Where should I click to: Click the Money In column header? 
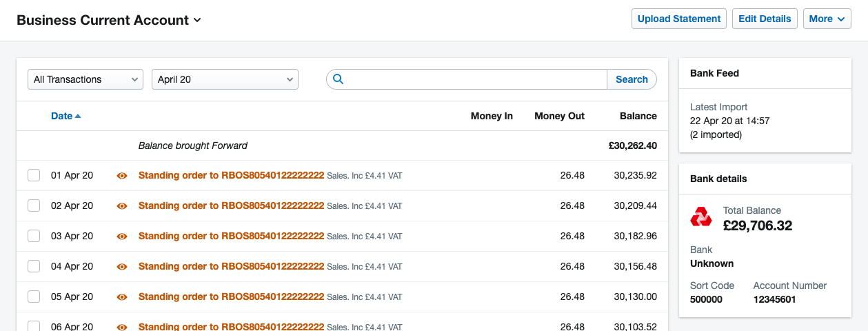492,116
